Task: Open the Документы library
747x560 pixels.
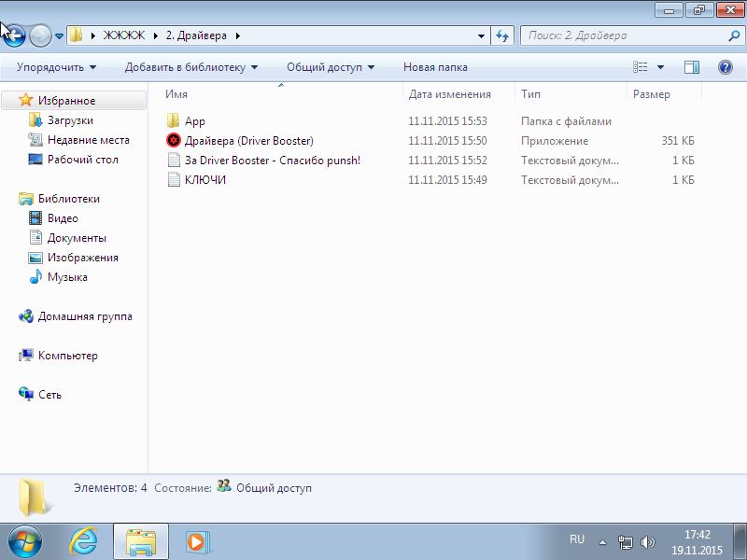Action: [77, 238]
